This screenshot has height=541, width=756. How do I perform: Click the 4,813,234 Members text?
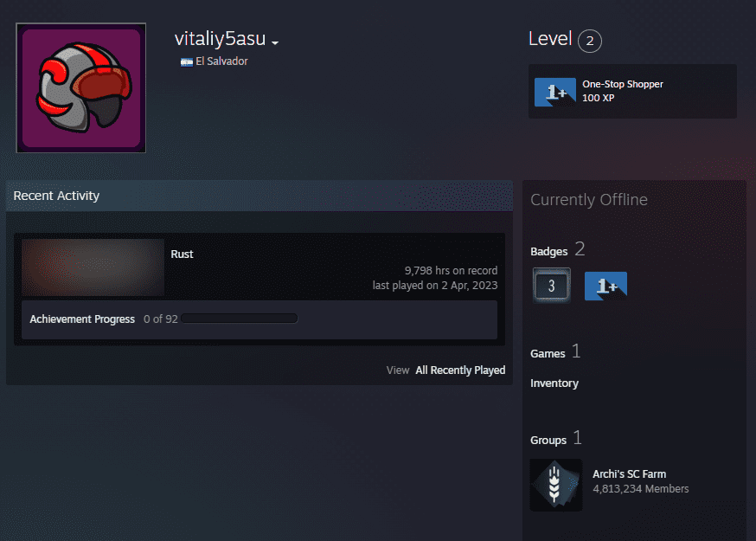[641, 489]
